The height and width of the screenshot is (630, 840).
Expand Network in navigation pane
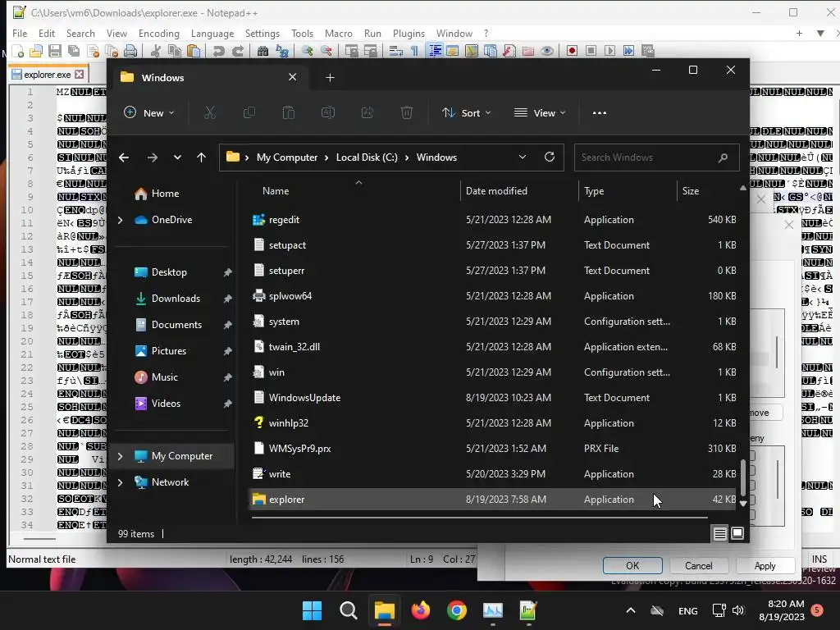tap(121, 482)
